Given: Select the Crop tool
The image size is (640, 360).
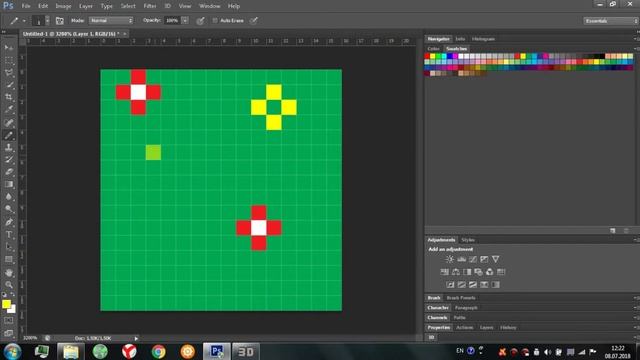Looking at the screenshot, I should [x=9, y=97].
